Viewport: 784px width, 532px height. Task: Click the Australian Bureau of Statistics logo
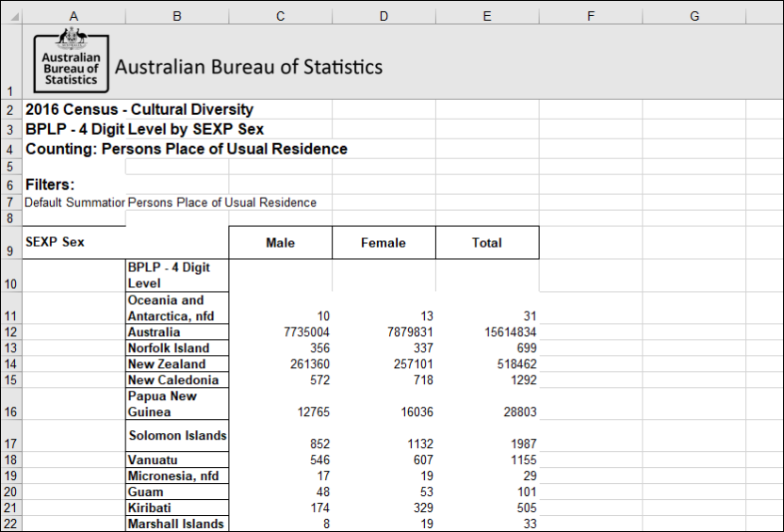pyautogui.click(x=71, y=61)
